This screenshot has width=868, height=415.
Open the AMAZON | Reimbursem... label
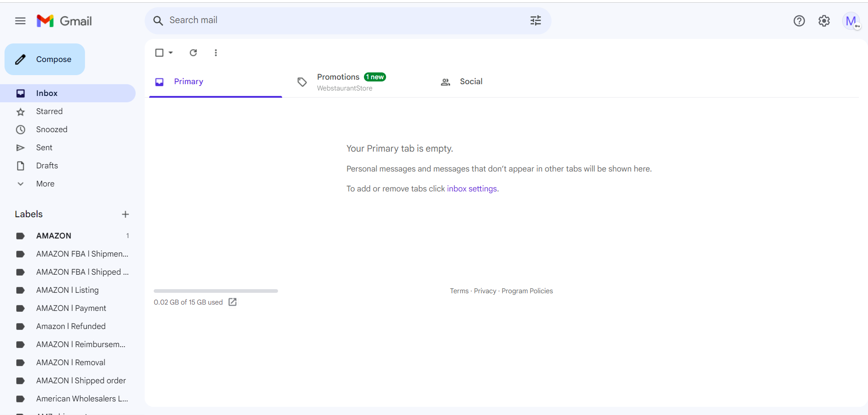(x=68, y=344)
